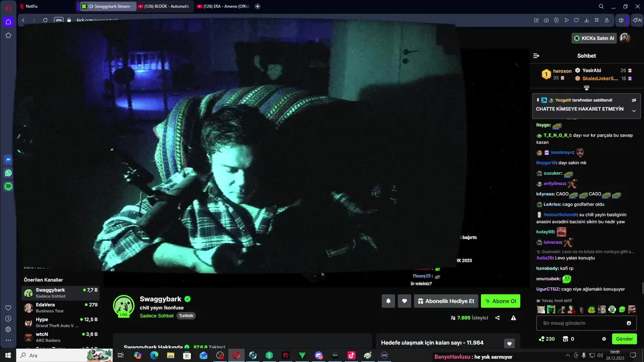Image resolution: width=644 pixels, height=362 pixels.
Task: Send message with Gönder button
Action: 624,339
